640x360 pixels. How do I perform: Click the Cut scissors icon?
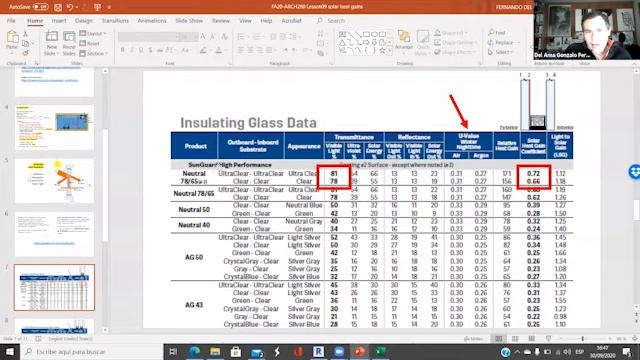(25, 34)
